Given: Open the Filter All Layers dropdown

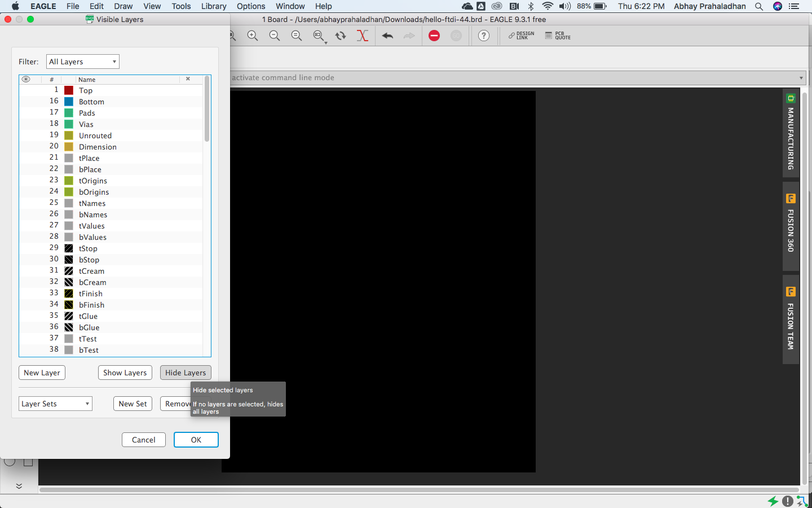Looking at the screenshot, I should pyautogui.click(x=83, y=62).
